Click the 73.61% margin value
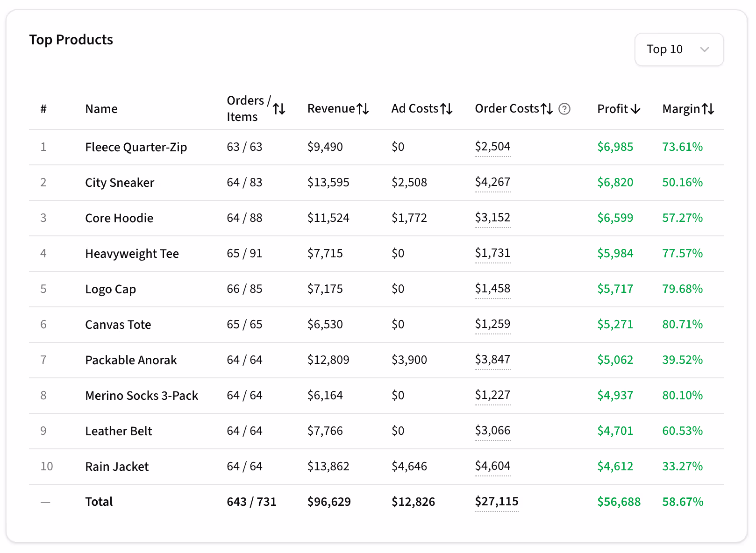 click(683, 147)
